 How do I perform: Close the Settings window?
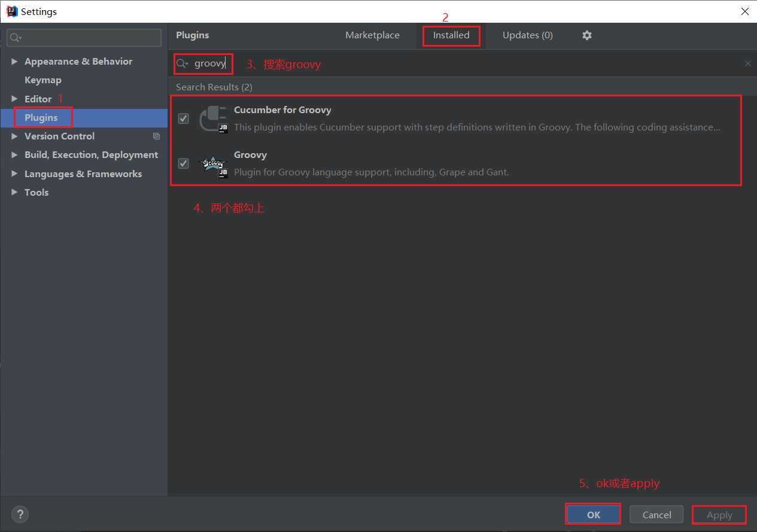[x=744, y=11]
